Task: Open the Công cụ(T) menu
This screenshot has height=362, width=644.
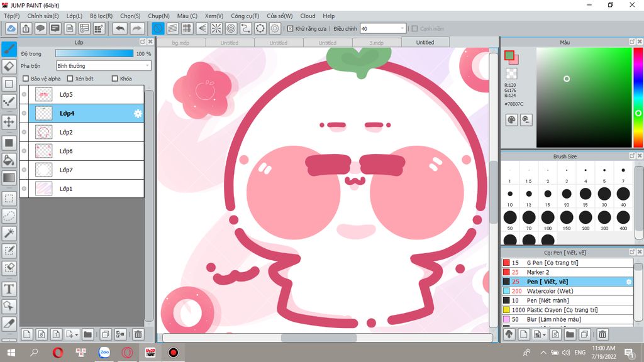Action: tap(245, 16)
